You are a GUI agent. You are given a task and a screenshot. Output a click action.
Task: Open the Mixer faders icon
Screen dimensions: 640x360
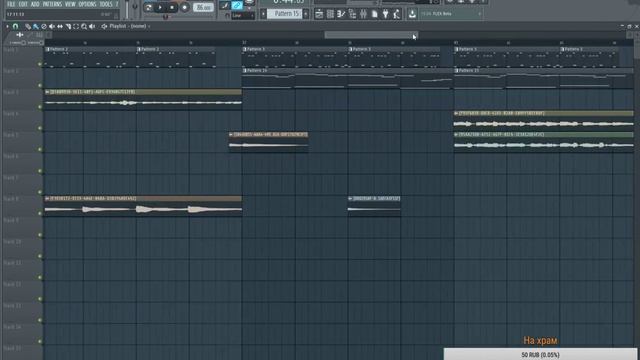pos(363,14)
